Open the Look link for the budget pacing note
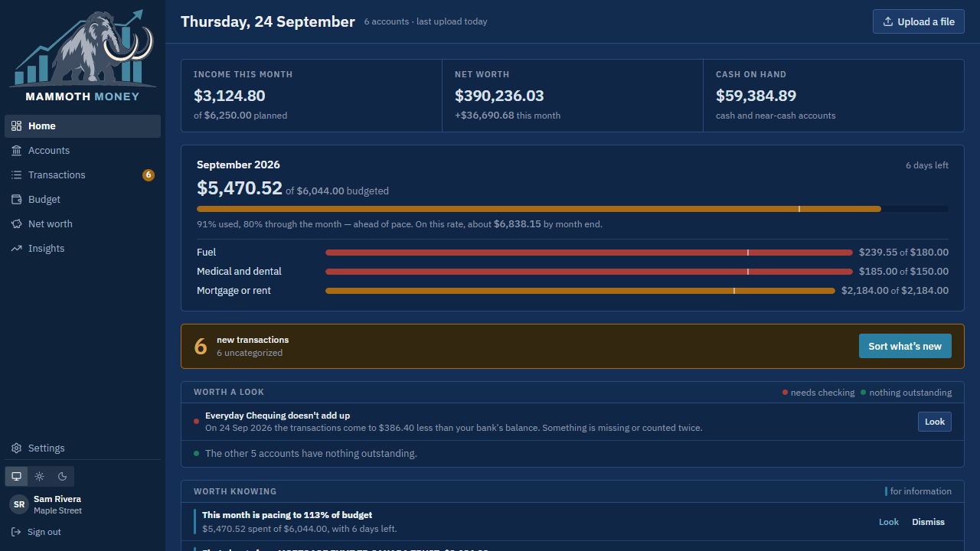This screenshot has height=551, width=980. click(x=889, y=522)
